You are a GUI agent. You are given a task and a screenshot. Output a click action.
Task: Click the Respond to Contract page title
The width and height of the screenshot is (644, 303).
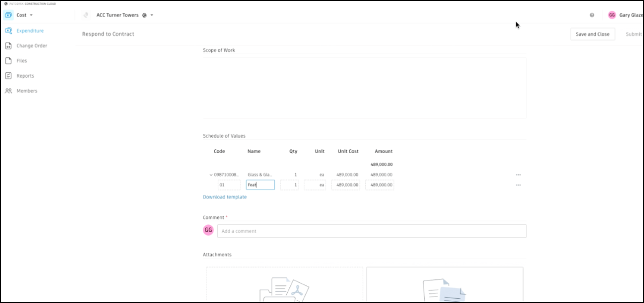click(x=108, y=34)
